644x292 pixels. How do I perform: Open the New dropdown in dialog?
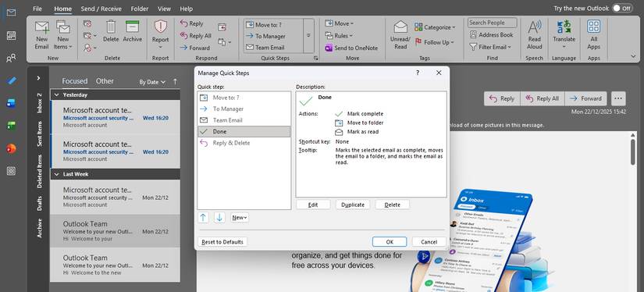click(240, 218)
